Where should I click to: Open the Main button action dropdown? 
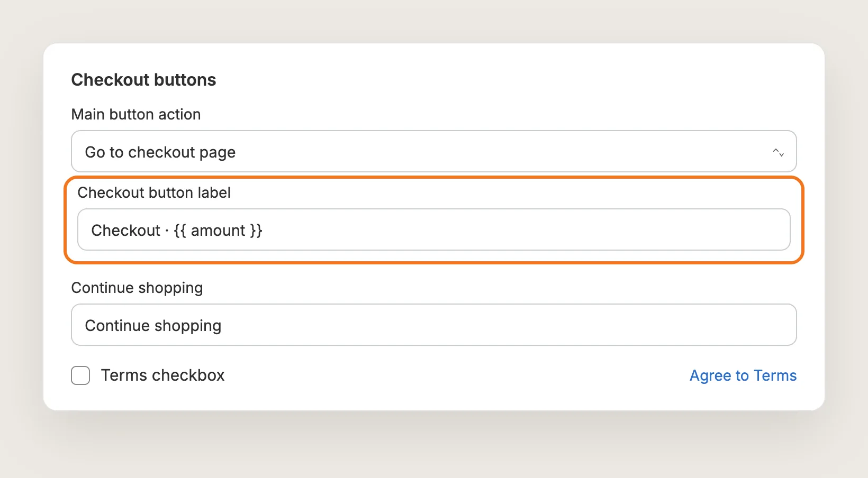click(x=433, y=151)
